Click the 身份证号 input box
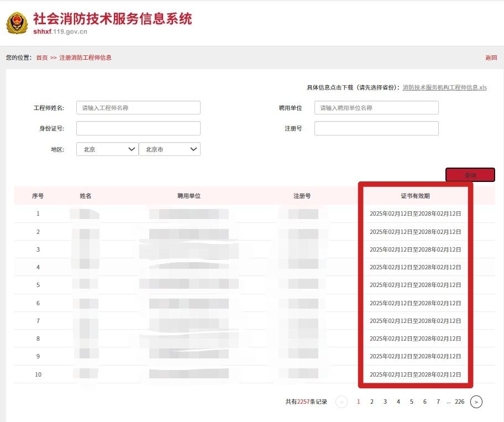The width and height of the screenshot is (504, 422). [138, 128]
